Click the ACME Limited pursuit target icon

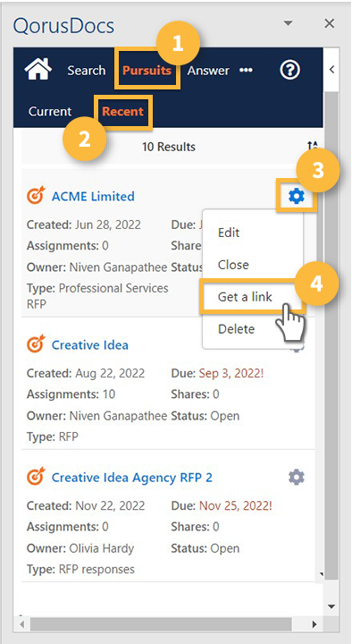pyautogui.click(x=36, y=196)
